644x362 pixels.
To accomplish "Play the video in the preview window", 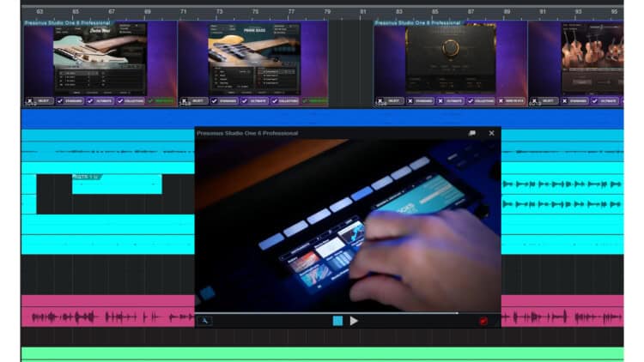I will [354, 321].
